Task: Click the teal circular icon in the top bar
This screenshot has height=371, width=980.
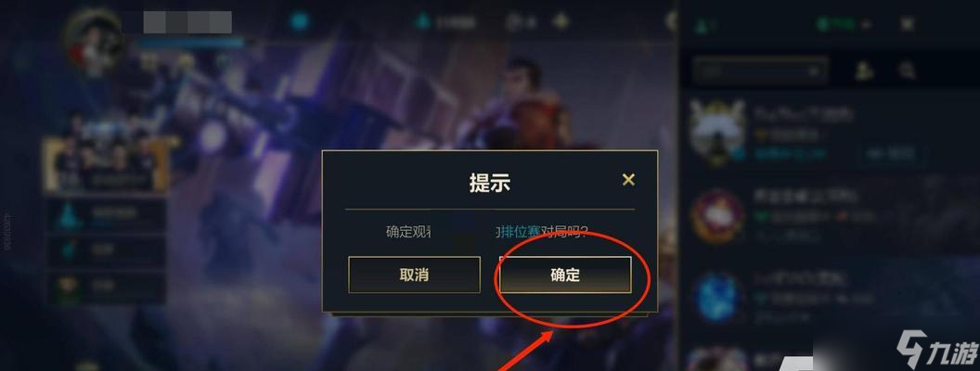Action: [300, 21]
